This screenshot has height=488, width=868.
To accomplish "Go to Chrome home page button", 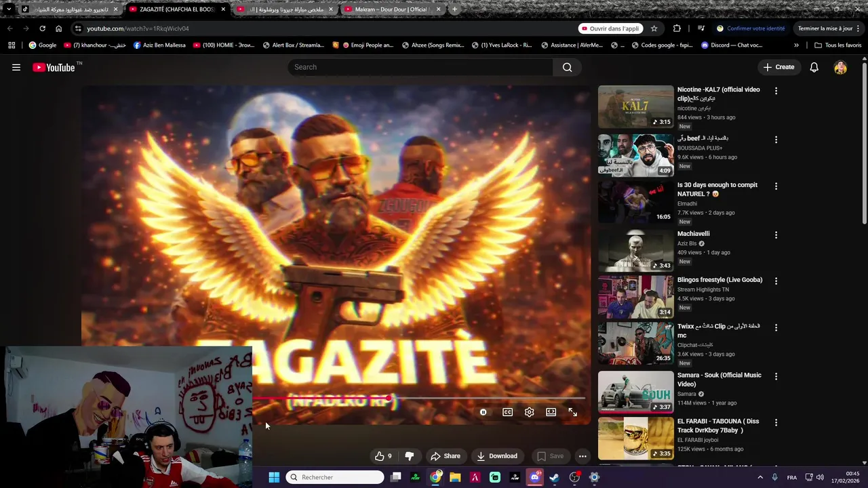I will point(58,28).
